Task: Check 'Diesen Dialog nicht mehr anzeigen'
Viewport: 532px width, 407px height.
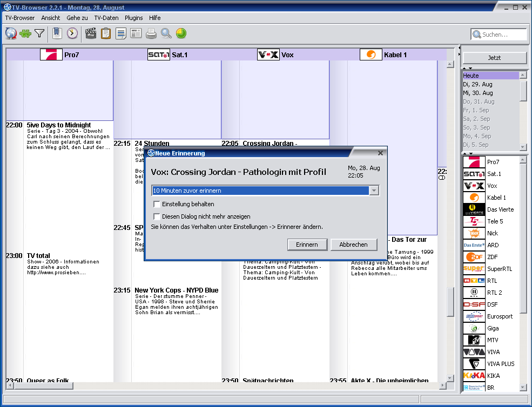Action: (157, 216)
